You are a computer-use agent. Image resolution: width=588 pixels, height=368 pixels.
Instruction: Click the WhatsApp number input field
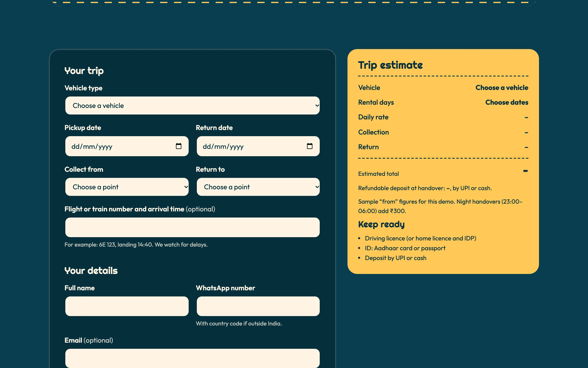[258, 306]
